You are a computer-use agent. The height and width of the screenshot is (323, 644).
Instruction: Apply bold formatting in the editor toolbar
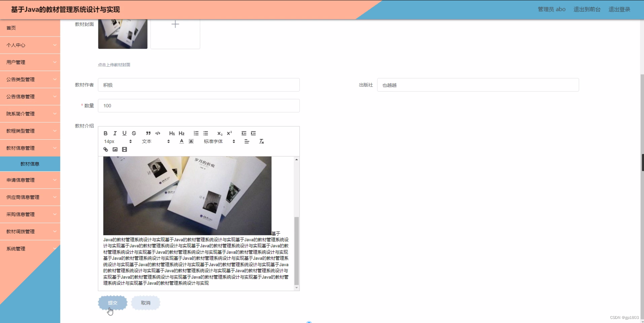[106, 133]
